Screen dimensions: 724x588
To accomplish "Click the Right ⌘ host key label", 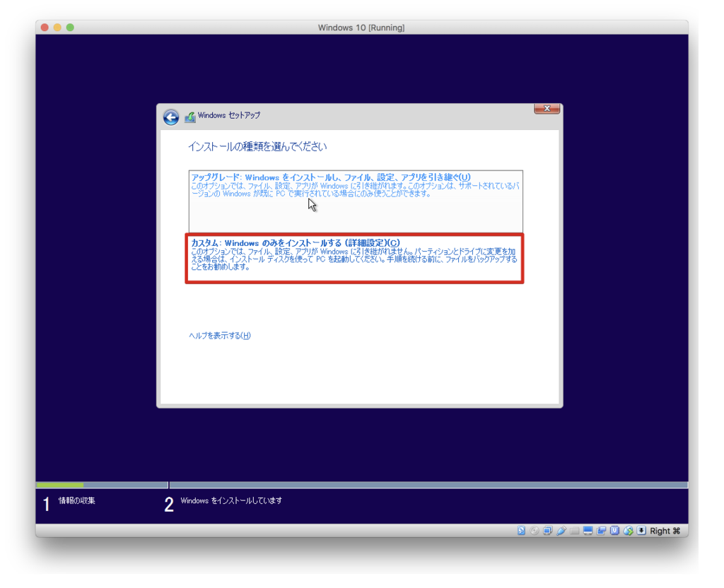I will pos(665,531).
